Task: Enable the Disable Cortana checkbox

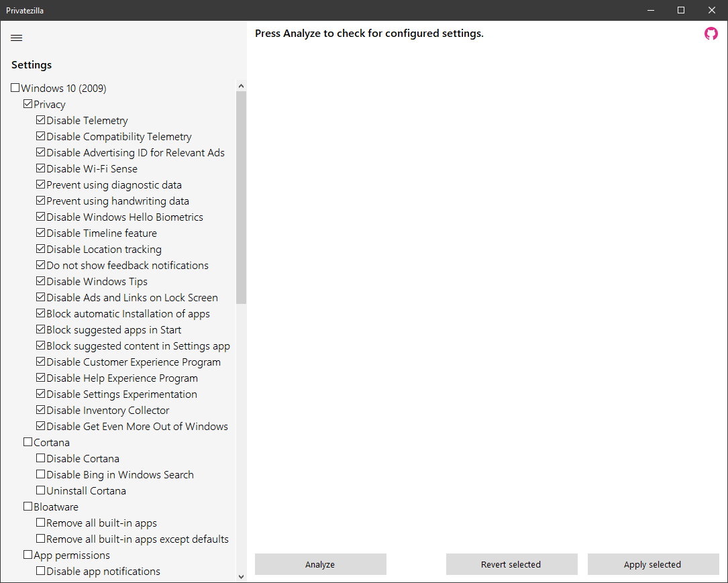Action: click(41, 459)
